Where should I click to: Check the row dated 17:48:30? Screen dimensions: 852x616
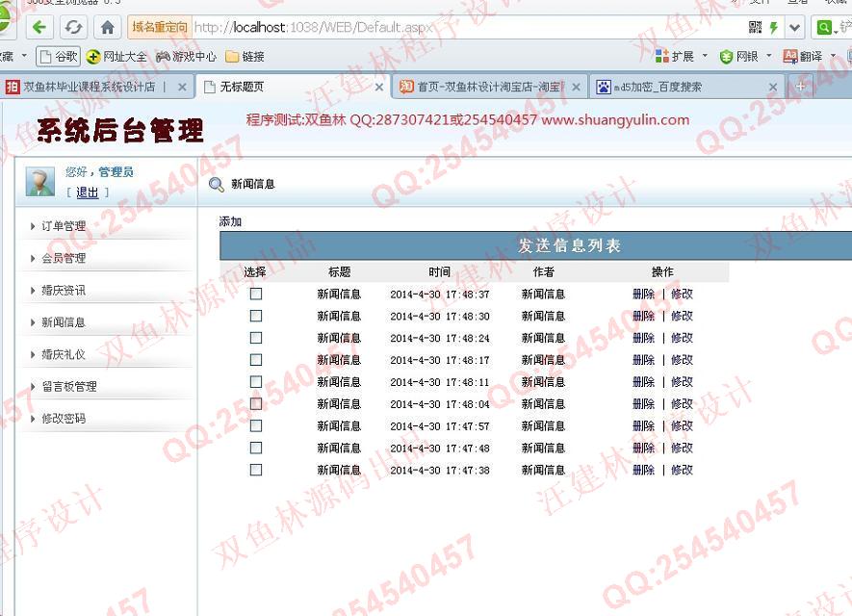pyautogui.click(x=256, y=316)
